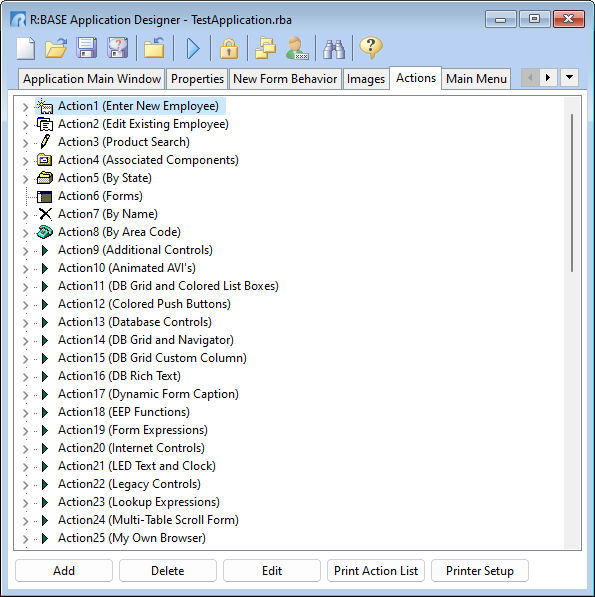595x597 pixels.
Task: Open the Properties tab
Action: (x=197, y=79)
